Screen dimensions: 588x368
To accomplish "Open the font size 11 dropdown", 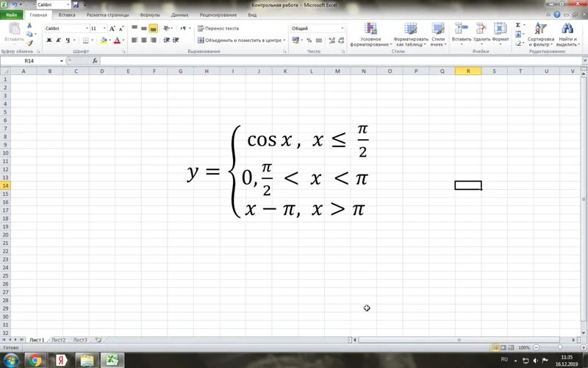I will point(104,29).
